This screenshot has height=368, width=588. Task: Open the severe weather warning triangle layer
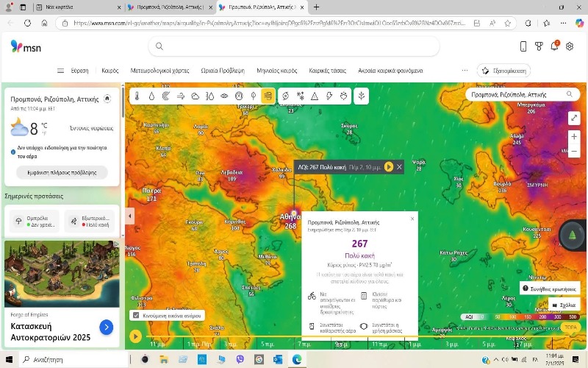315,96
